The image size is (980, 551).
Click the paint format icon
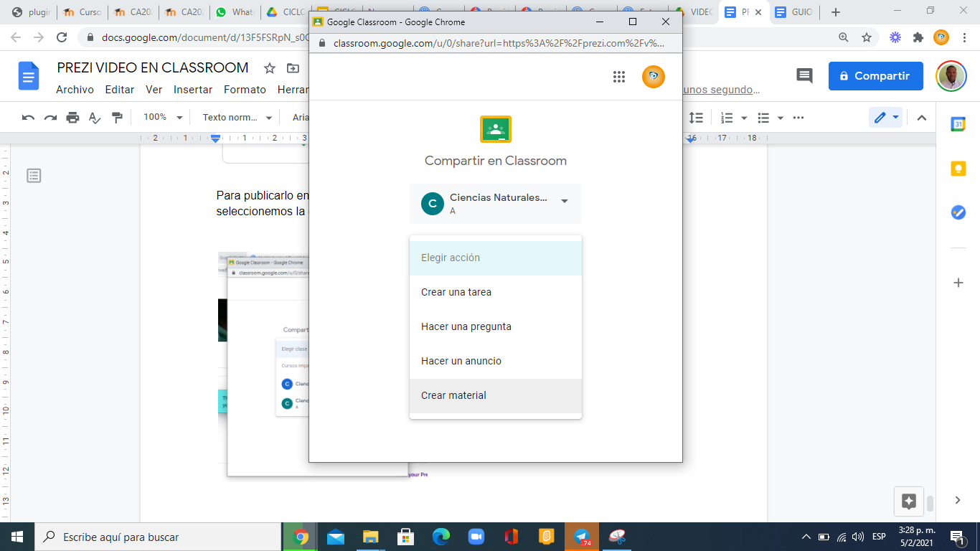pos(117,118)
